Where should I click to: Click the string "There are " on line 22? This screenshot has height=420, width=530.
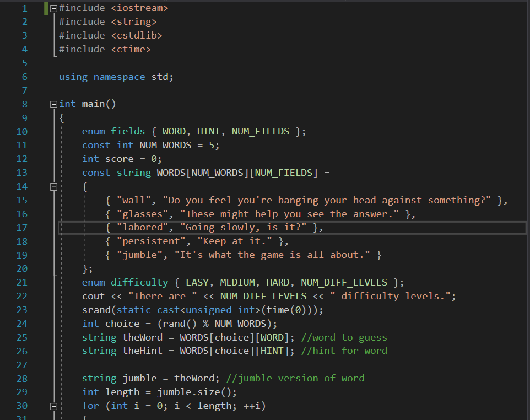click(x=163, y=296)
